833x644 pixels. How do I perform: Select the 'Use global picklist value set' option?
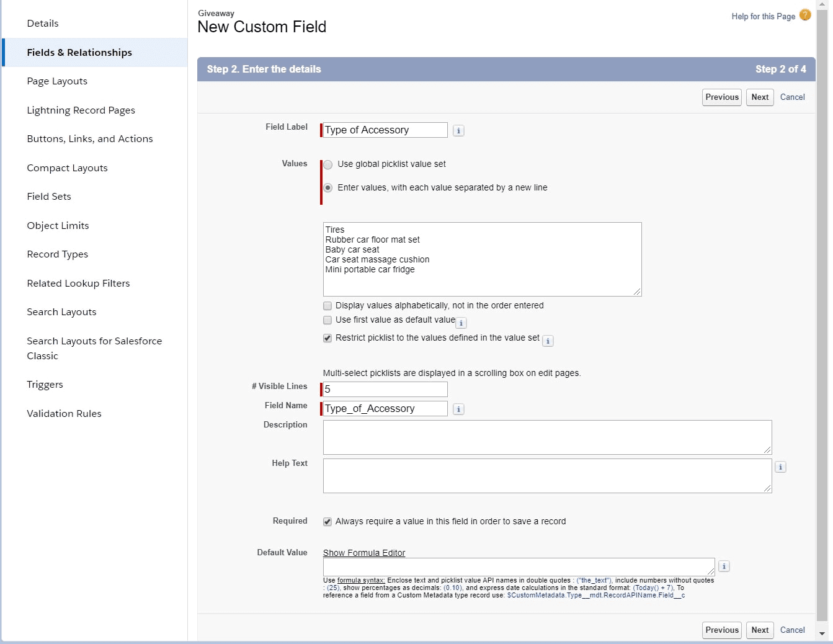[x=327, y=164]
